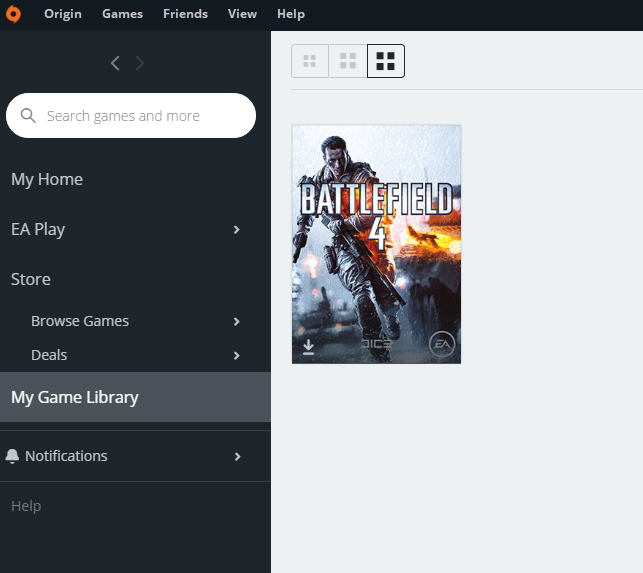Select Deals in sidebar
Image resolution: width=643 pixels, height=573 pixels.
(49, 355)
